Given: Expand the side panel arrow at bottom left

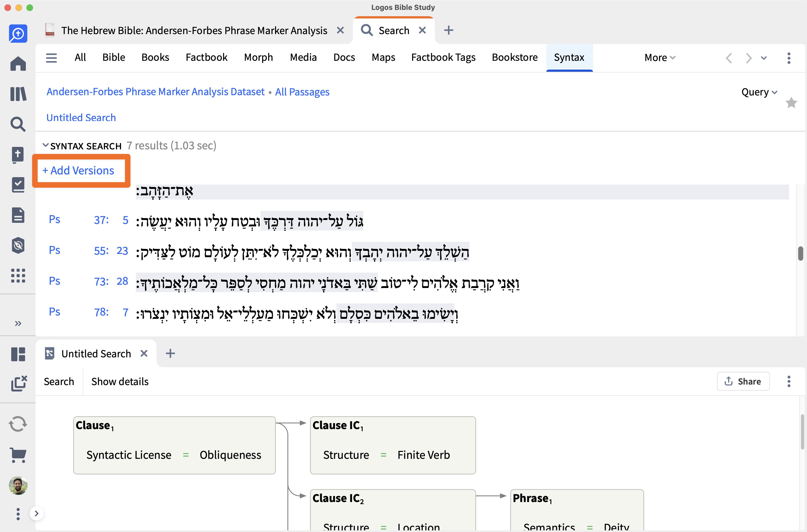Looking at the screenshot, I should (37, 513).
